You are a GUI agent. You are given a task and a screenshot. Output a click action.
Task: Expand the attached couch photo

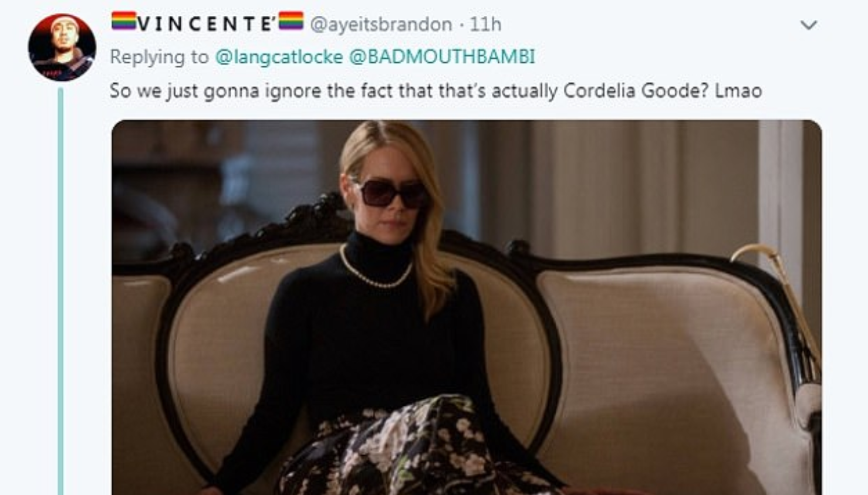(467, 307)
